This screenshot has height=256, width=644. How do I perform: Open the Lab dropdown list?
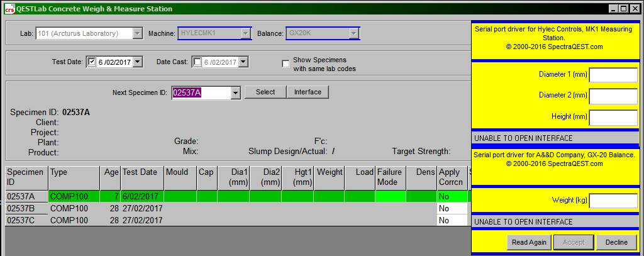tap(137, 33)
